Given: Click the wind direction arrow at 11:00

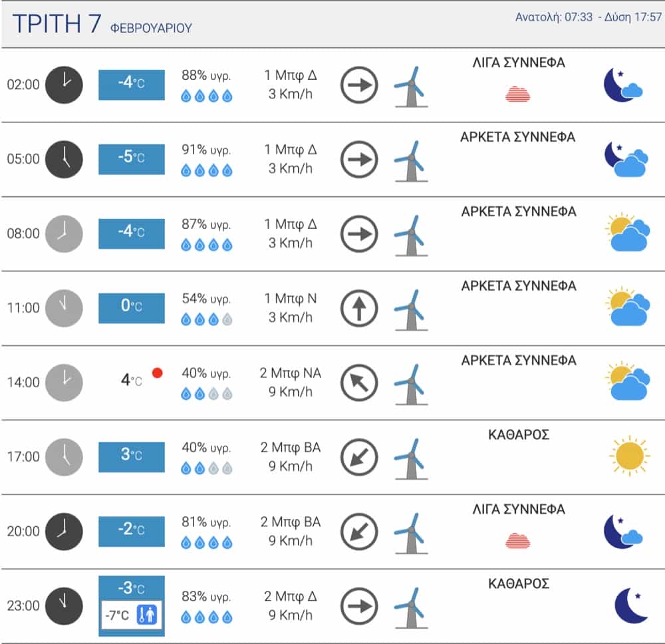Looking at the screenshot, I should tap(359, 309).
